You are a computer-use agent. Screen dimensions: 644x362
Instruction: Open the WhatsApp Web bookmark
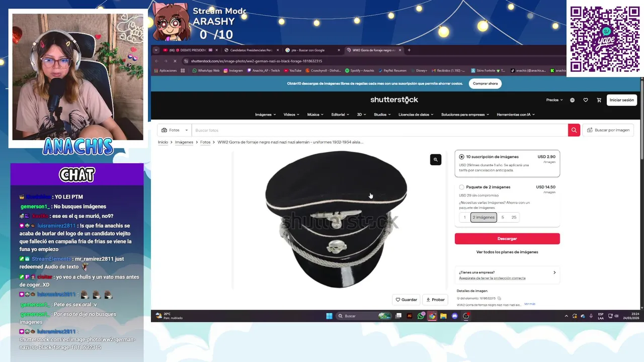(206, 70)
